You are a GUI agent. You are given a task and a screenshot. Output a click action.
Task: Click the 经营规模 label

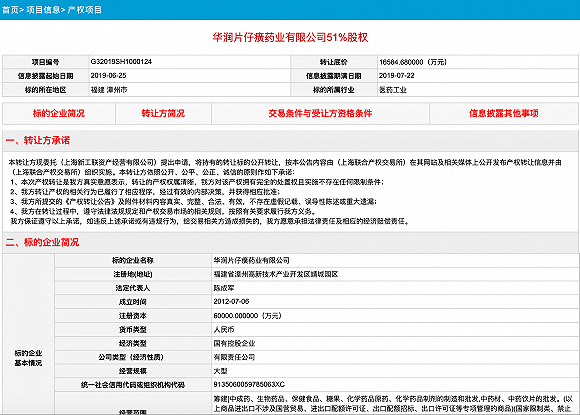(x=133, y=371)
